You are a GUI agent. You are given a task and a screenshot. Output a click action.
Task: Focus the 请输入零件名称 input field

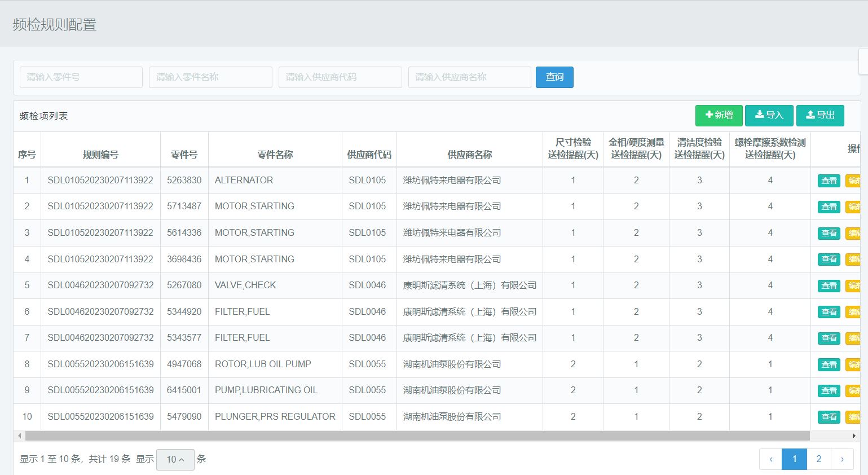click(210, 77)
